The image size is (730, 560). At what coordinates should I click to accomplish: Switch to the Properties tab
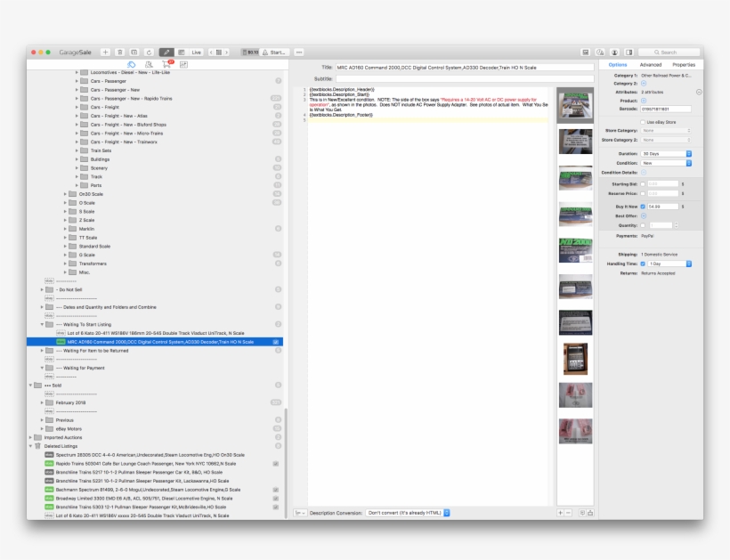[x=685, y=64]
